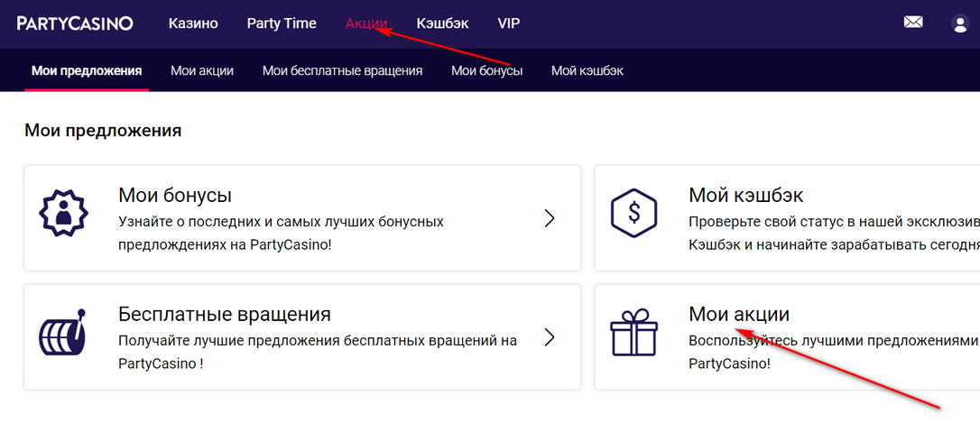Screen dimensions: 980x432
Task: Click the dollar hexagon cashback icon
Action: pos(633,213)
